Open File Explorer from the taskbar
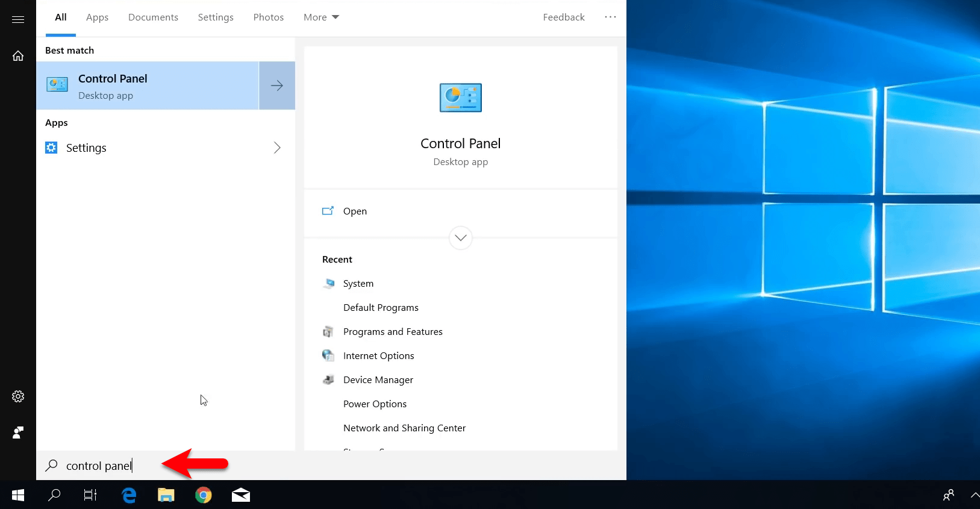Viewport: 980px width, 509px height. point(166,495)
